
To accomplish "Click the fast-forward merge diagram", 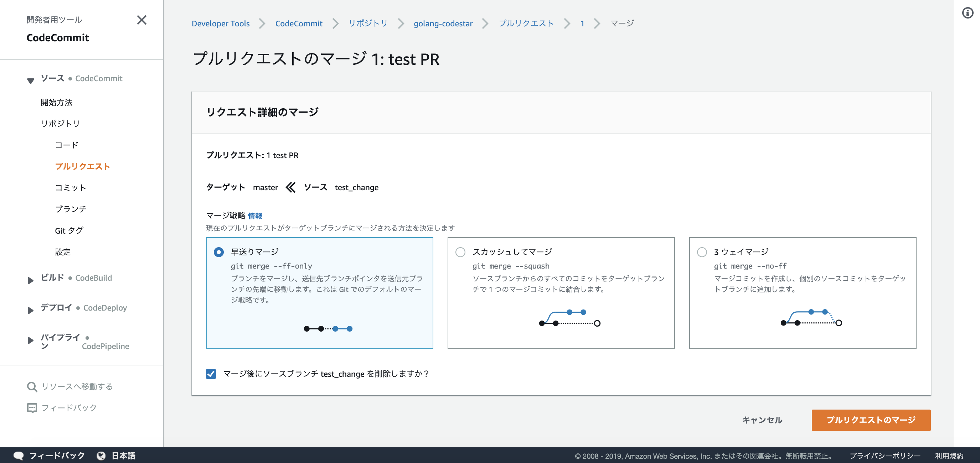I will pyautogui.click(x=328, y=328).
